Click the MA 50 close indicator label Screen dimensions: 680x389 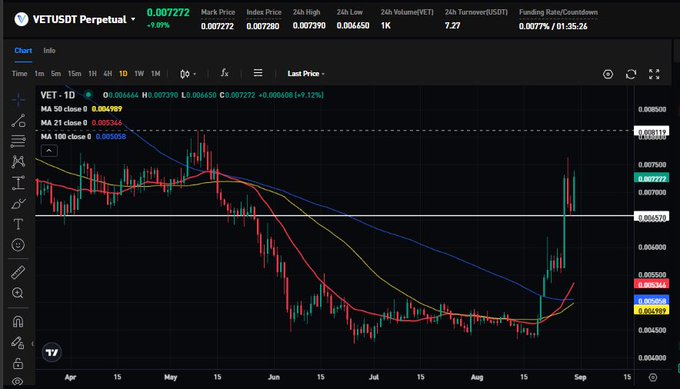click(x=64, y=109)
